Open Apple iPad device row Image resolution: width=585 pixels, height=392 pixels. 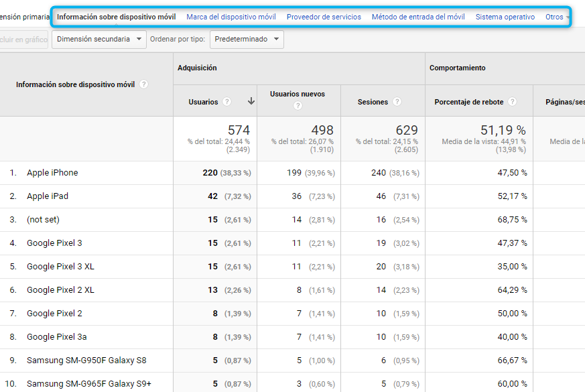[48, 196]
